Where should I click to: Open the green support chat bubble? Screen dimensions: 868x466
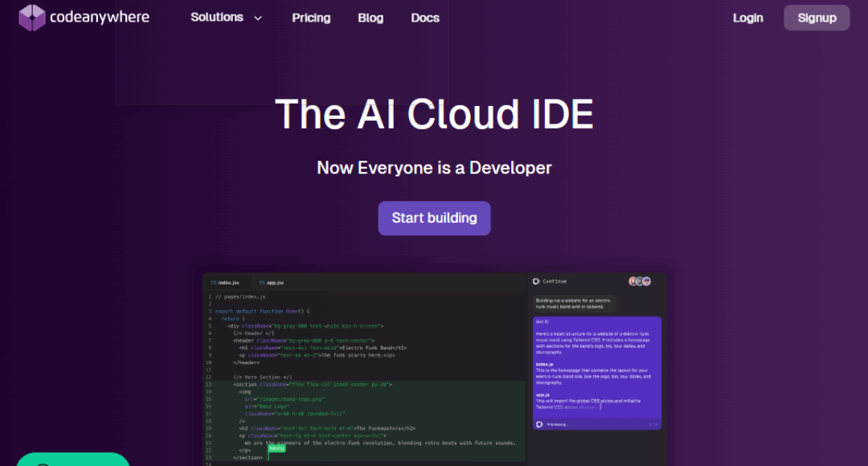(72, 460)
